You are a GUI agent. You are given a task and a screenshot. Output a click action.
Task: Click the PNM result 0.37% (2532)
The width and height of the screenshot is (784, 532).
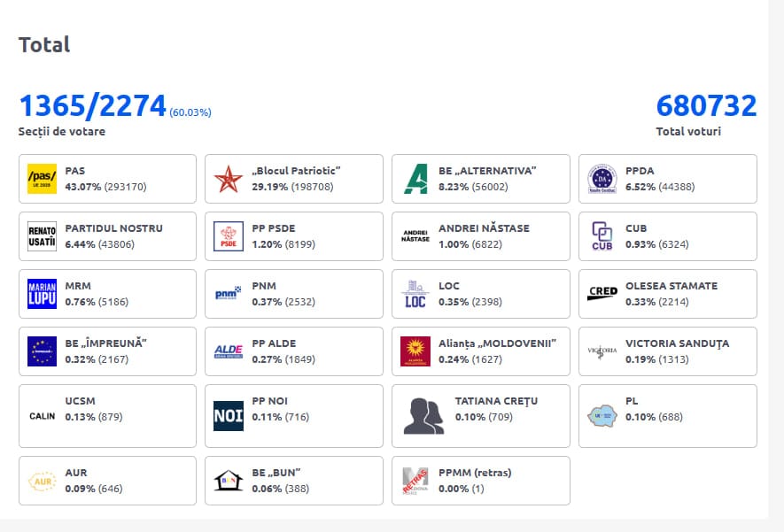pyautogui.click(x=283, y=302)
